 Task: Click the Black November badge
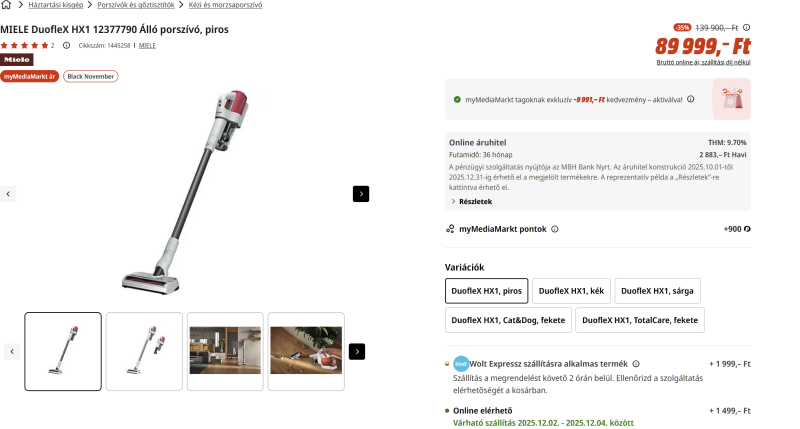[x=90, y=76]
